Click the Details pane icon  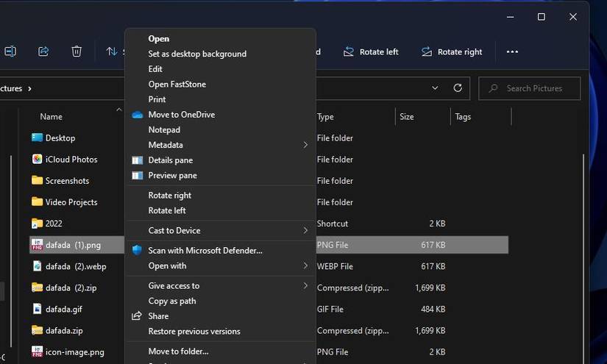[x=138, y=160]
